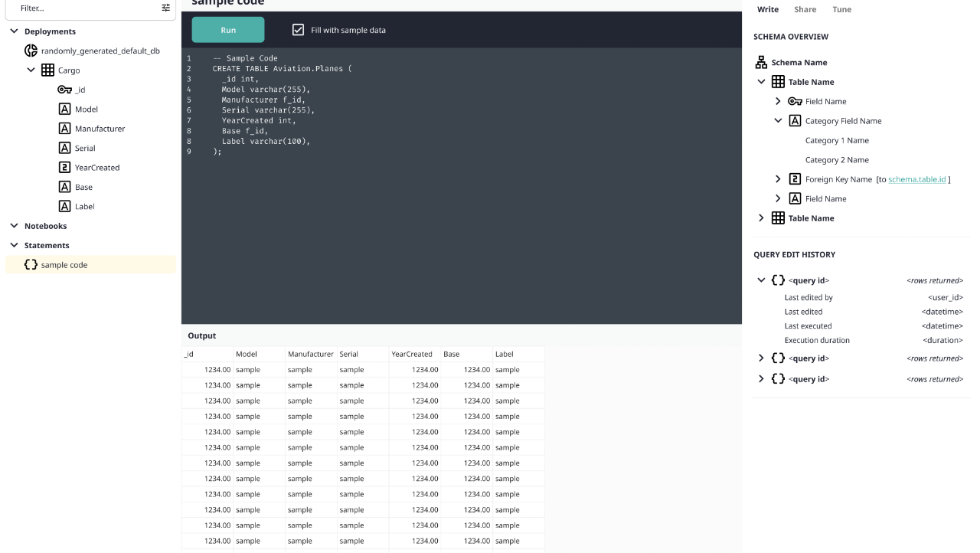980x553 pixels.
Task: Click the text-type icon beside Serial
Action: coord(65,148)
